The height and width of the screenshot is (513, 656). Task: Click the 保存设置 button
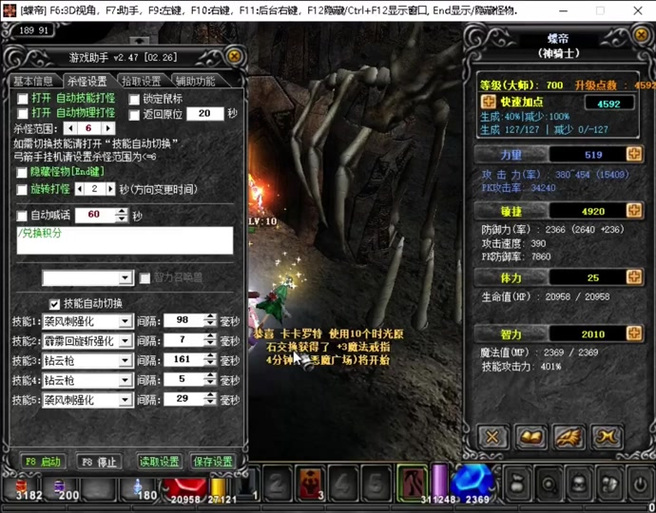click(213, 462)
